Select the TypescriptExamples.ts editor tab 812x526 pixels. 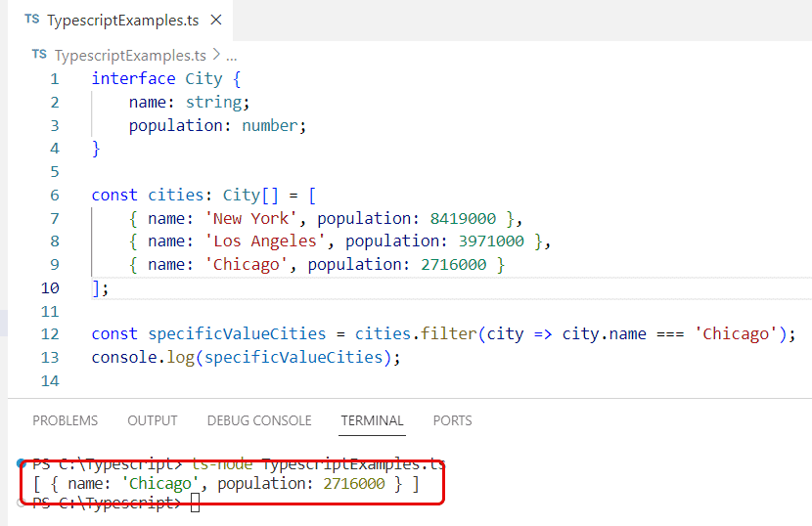tap(120, 21)
